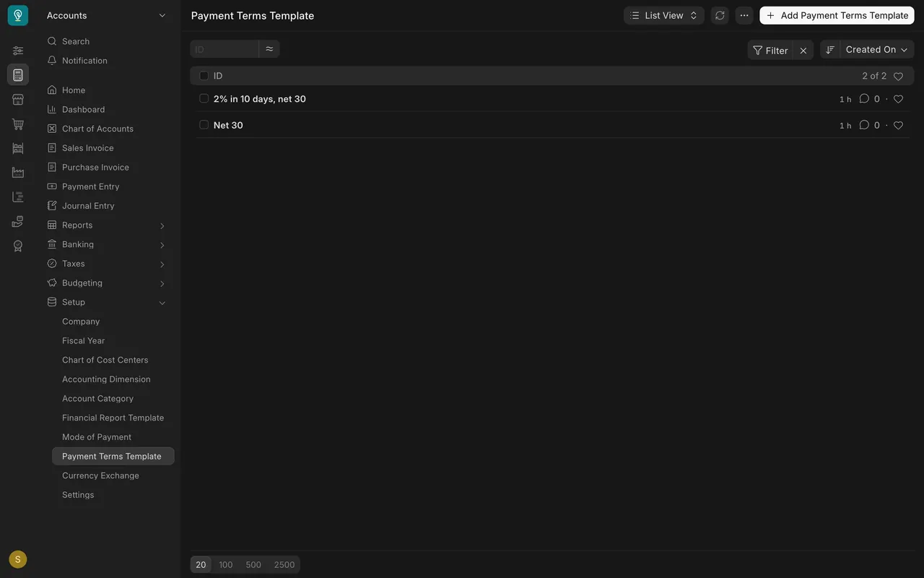924x578 pixels.
Task: Open the Accounts workspace dropdown
Action: coord(106,15)
